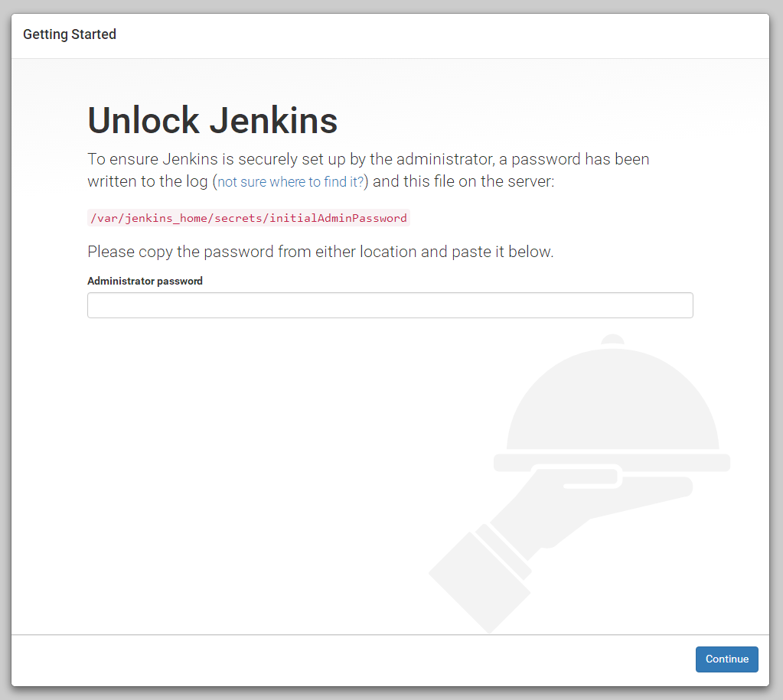
Task: Click the serving tray in the watermark
Action: click(x=612, y=462)
